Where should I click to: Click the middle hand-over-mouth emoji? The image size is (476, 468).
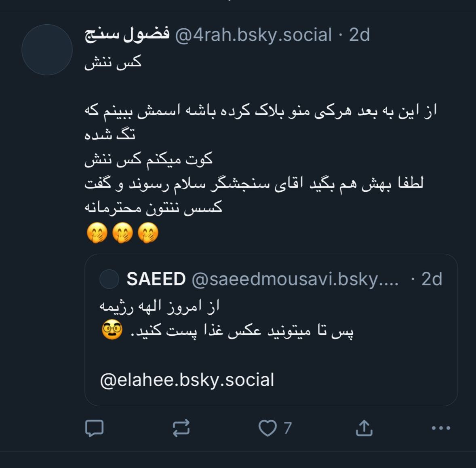point(122,233)
